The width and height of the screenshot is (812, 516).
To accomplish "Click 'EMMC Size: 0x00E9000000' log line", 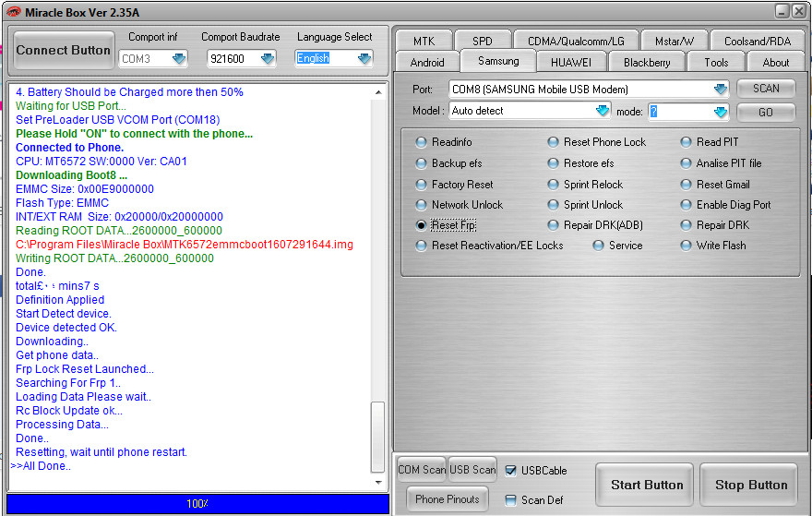I will coord(84,189).
